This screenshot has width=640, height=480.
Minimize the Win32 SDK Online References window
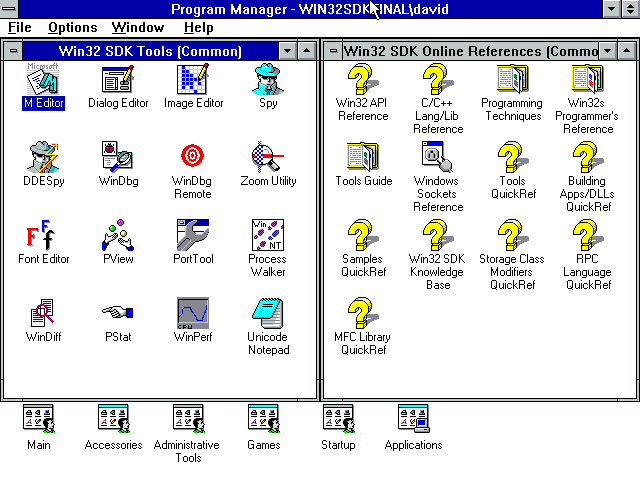[x=607, y=51]
